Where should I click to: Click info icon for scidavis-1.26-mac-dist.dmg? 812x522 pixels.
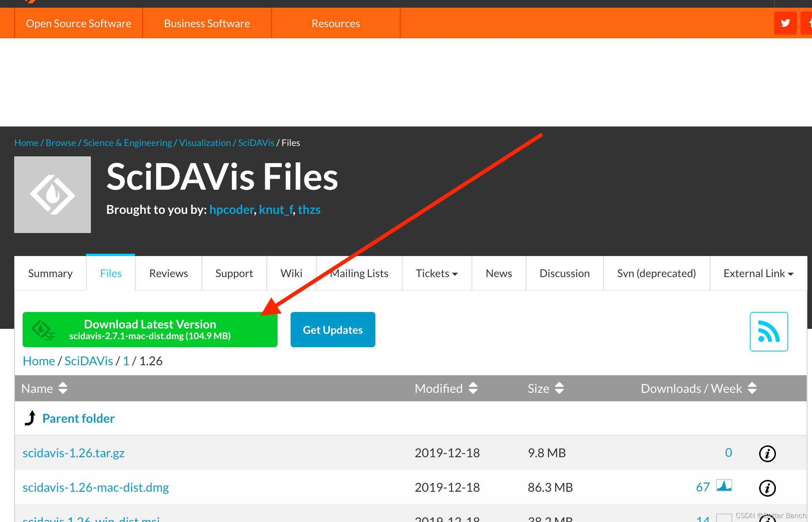767,488
